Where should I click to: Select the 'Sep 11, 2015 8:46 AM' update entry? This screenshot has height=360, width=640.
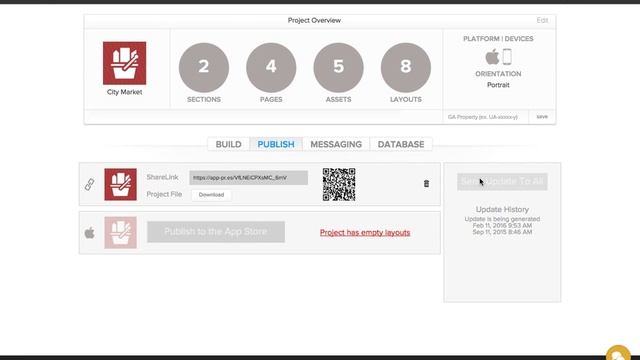tap(502, 232)
